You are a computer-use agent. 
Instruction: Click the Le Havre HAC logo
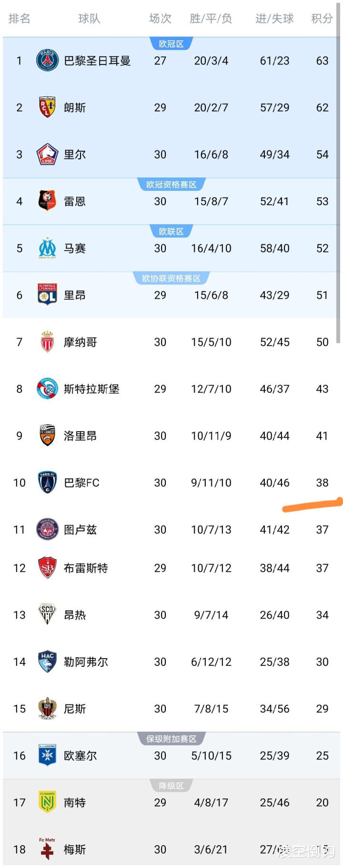point(47,661)
